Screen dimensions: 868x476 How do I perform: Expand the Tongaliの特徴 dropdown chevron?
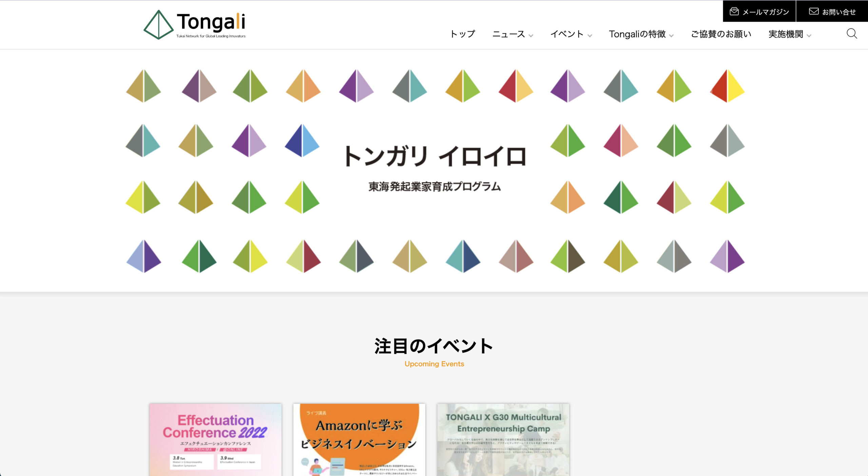(671, 35)
